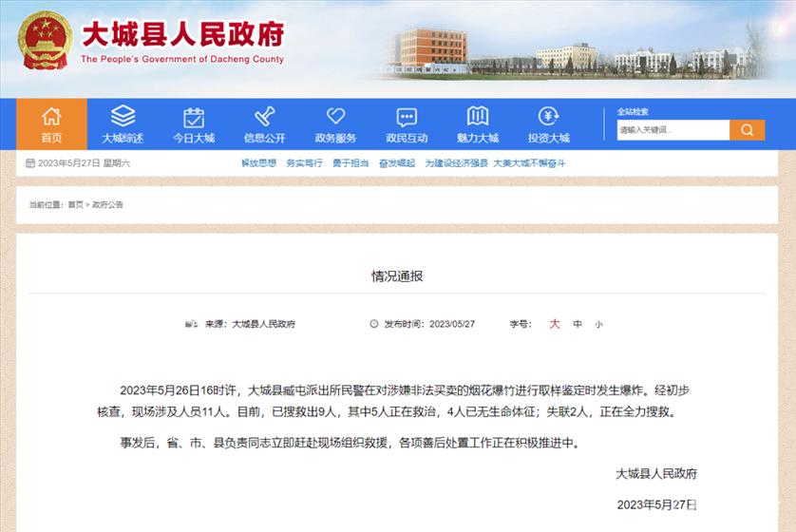Click the 当前位置 label
Viewport: 796px width, 532px height.
click(x=46, y=204)
